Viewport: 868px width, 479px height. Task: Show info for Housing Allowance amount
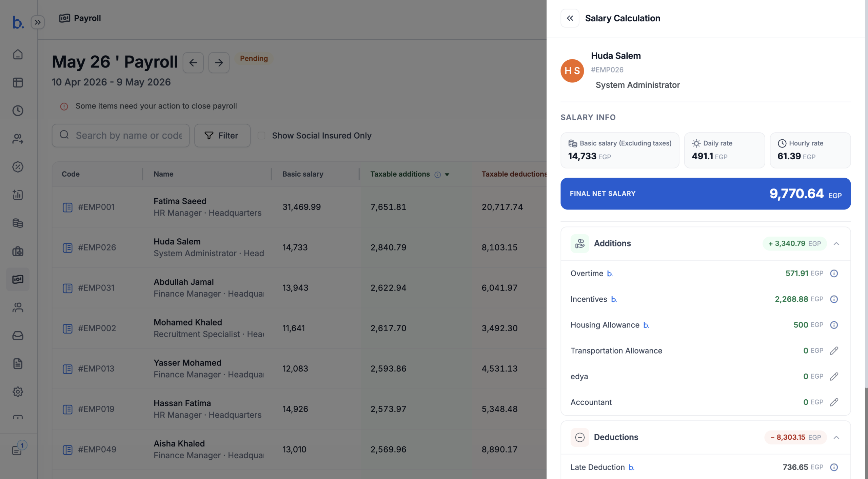tap(834, 325)
